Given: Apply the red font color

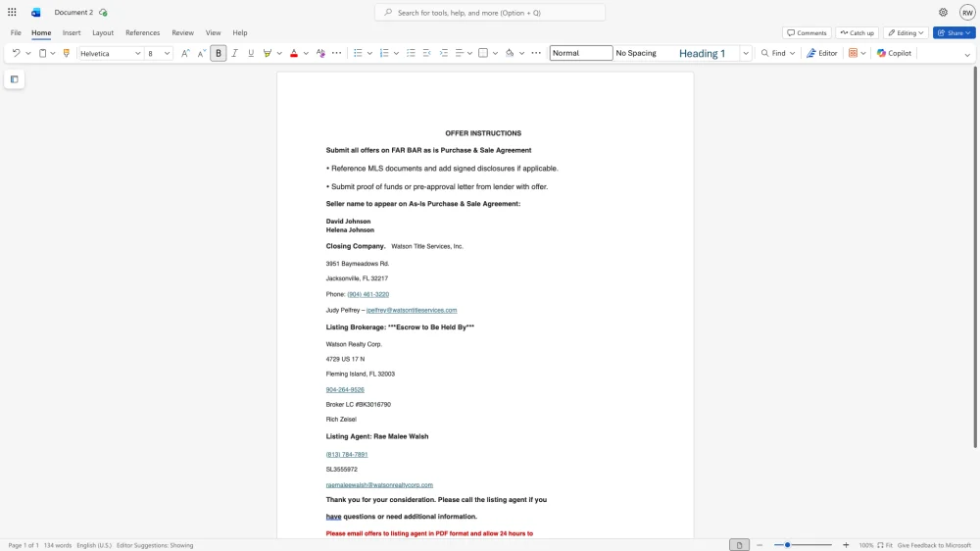Looking at the screenshot, I should tap(294, 53).
